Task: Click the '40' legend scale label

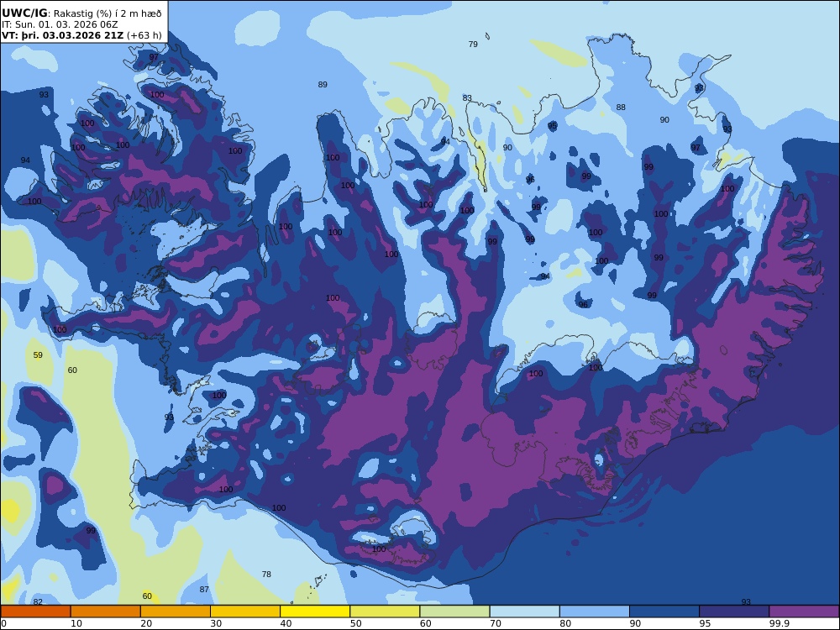Action: point(286,623)
